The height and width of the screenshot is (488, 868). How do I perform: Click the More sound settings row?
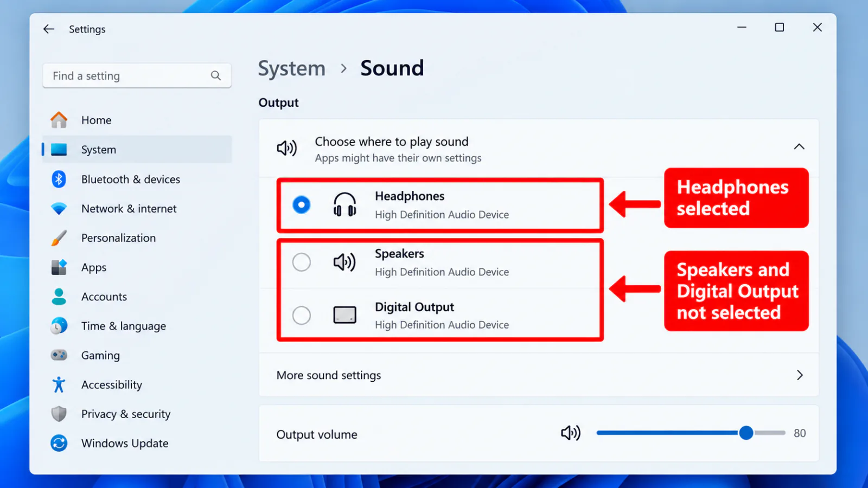click(x=539, y=375)
